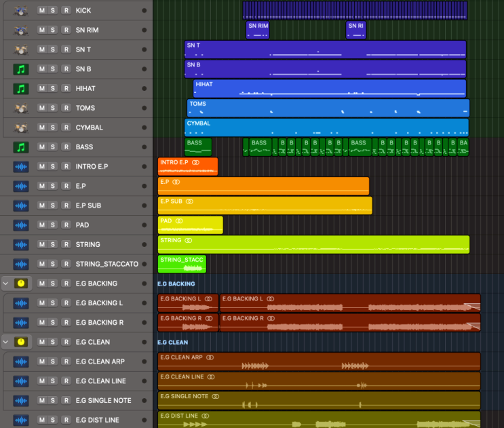Record-enable the PAD track

click(65, 225)
